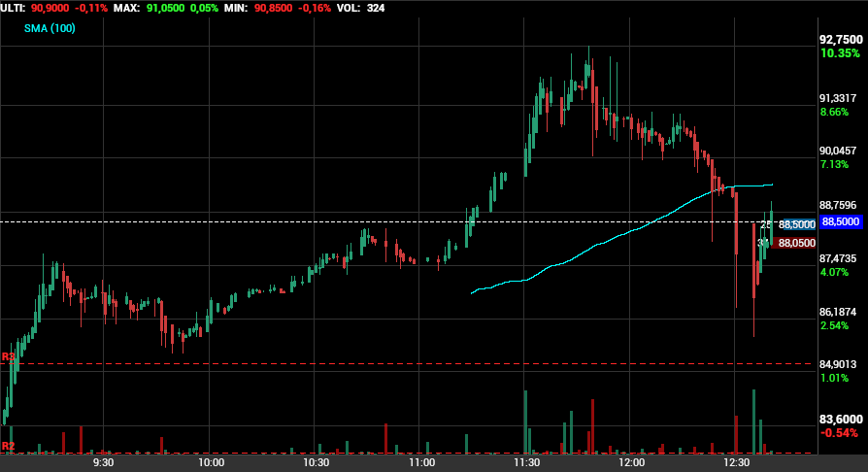The width and height of the screenshot is (868, 472).
Task: Click the 7.13% percentage axis label
Action: click(834, 164)
